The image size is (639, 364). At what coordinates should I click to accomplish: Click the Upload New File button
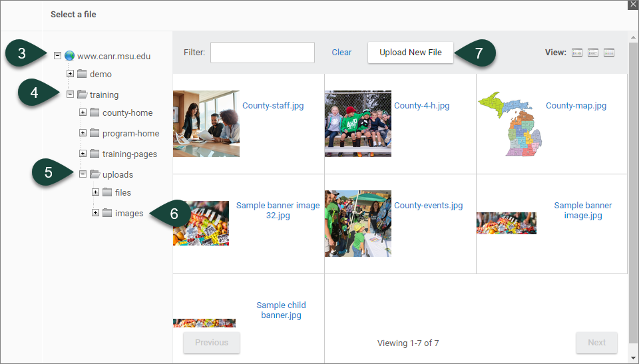[x=410, y=53]
